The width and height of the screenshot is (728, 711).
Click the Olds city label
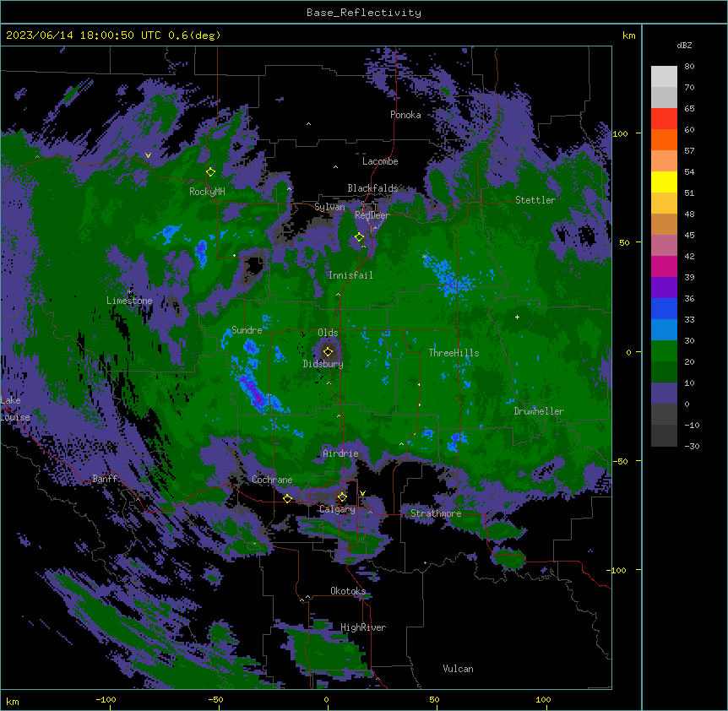tap(328, 333)
